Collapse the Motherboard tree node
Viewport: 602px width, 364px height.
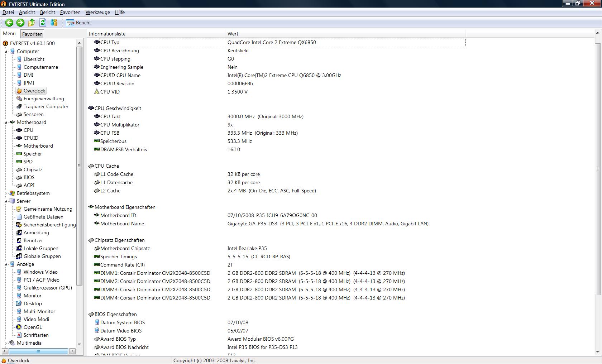(6, 123)
